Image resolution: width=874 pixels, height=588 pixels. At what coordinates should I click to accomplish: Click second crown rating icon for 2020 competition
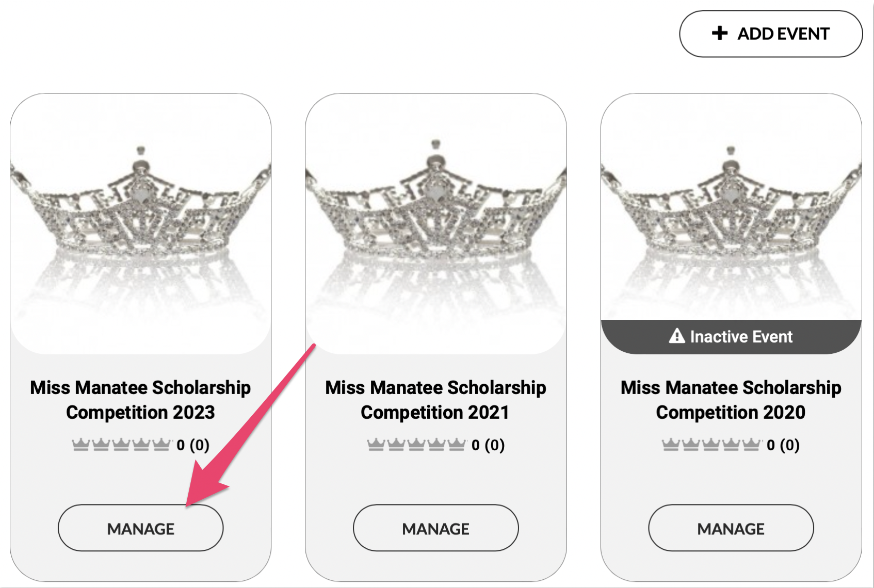[x=691, y=444]
